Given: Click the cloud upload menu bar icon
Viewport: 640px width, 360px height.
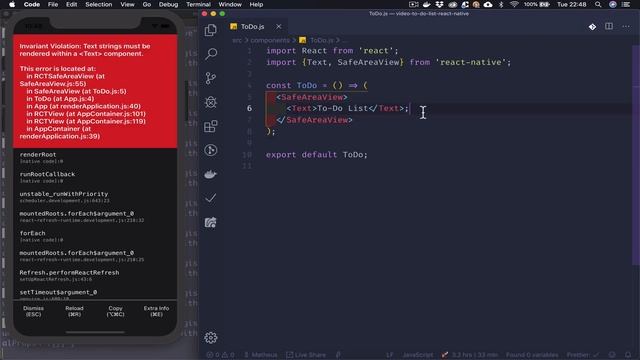Looking at the screenshot, I should point(488,4).
